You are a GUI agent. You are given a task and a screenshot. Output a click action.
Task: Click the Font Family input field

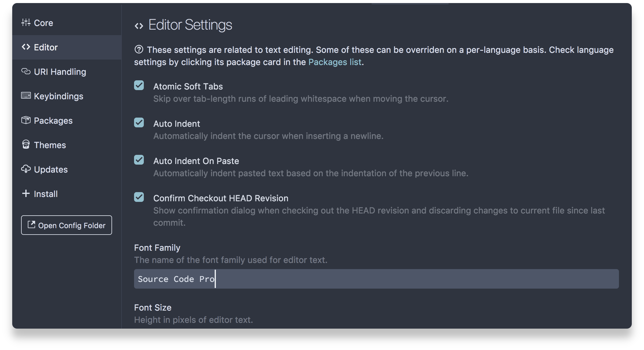[x=376, y=279]
